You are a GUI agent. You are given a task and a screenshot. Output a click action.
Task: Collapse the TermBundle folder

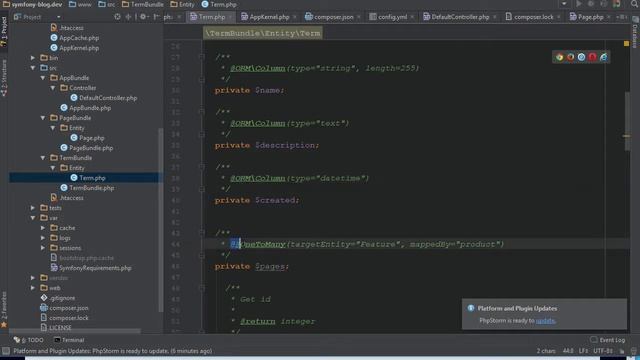click(43, 158)
